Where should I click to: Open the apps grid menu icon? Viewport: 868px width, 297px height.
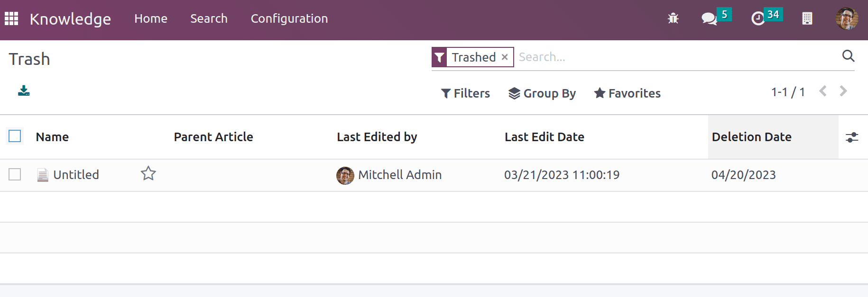(11, 18)
